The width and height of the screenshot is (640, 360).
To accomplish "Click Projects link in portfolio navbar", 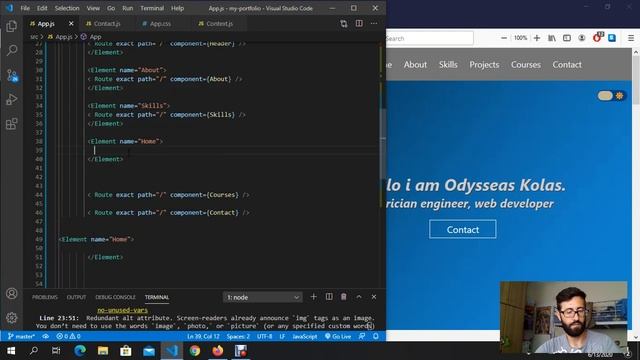I will [484, 64].
